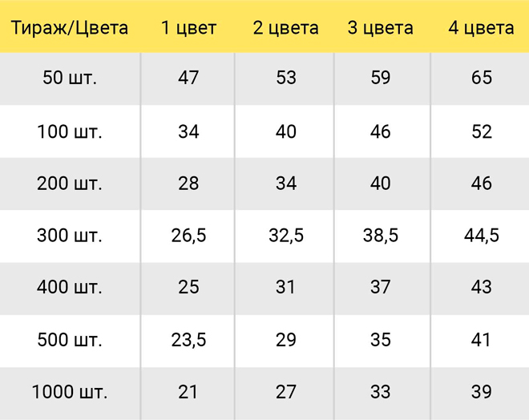
Task: Click the 300 шт. row label
Action: [70, 236]
